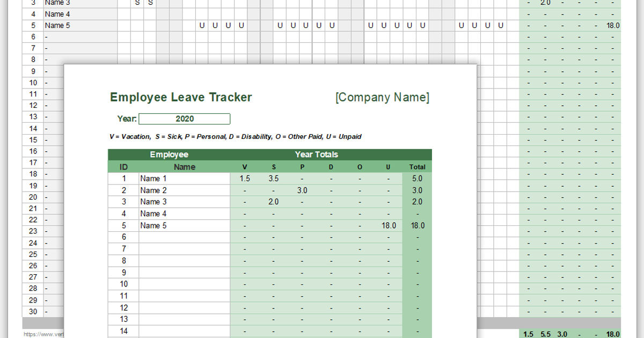Click the V column header in Year Totals
Viewport: 644px width, 338px height.
pos(245,167)
